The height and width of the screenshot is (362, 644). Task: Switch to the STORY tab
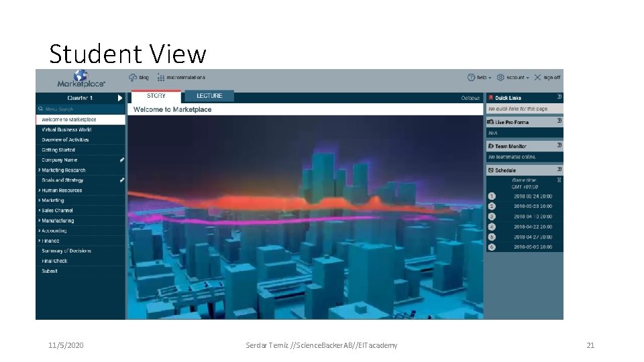[x=156, y=96]
